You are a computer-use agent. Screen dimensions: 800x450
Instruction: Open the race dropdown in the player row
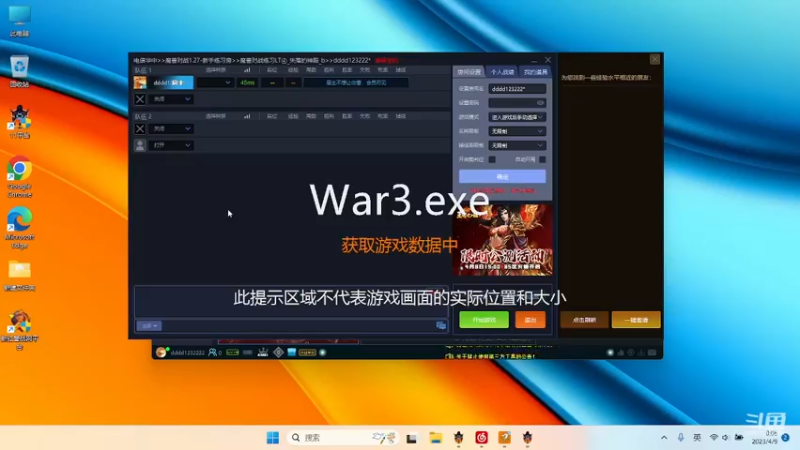click(215, 82)
